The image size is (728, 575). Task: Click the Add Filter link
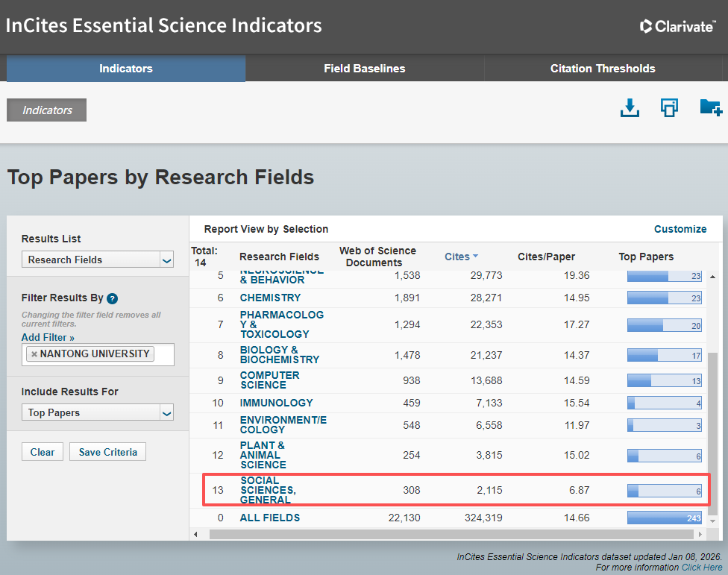(x=48, y=338)
